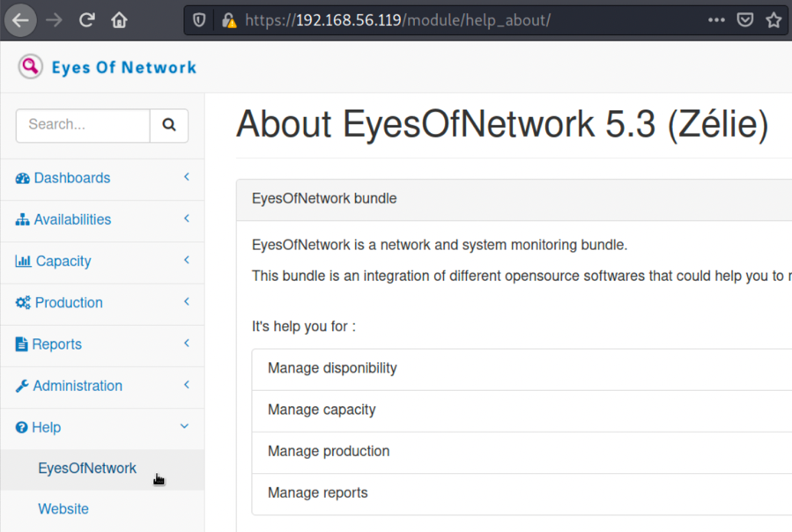792x532 pixels.
Task: Click the Administration wrench icon
Action: coord(22,386)
